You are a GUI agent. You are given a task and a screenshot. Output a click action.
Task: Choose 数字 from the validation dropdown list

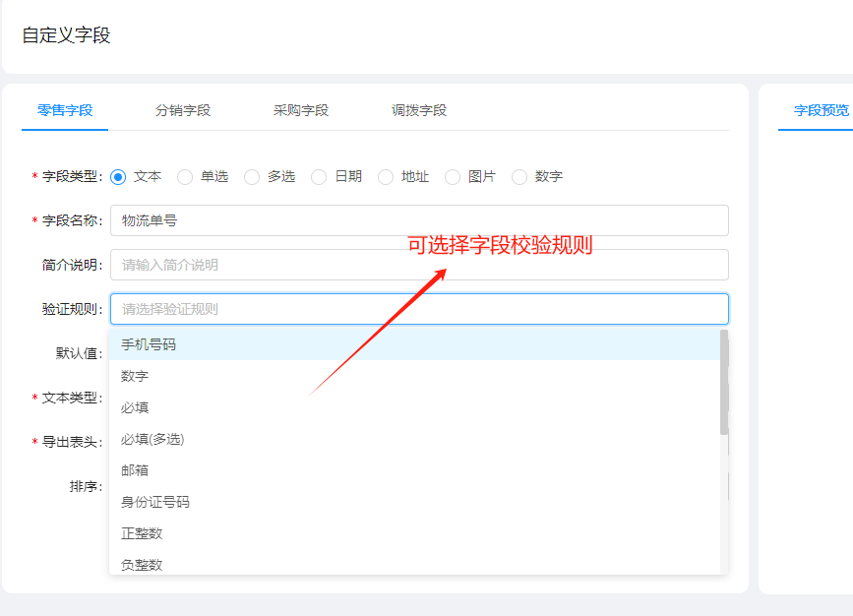(x=414, y=376)
